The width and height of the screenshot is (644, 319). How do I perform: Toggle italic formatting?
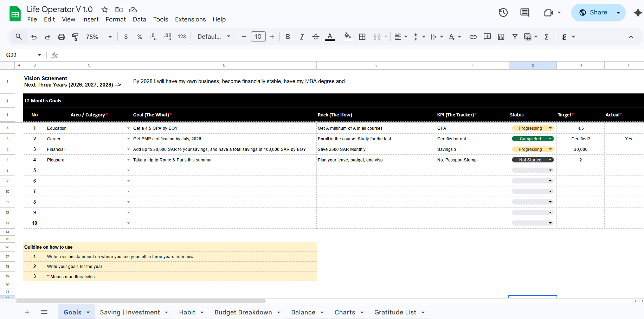click(x=302, y=37)
